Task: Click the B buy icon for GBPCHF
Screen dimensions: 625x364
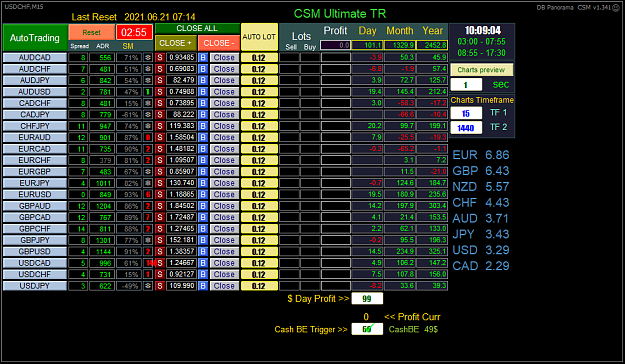Action: [203, 229]
